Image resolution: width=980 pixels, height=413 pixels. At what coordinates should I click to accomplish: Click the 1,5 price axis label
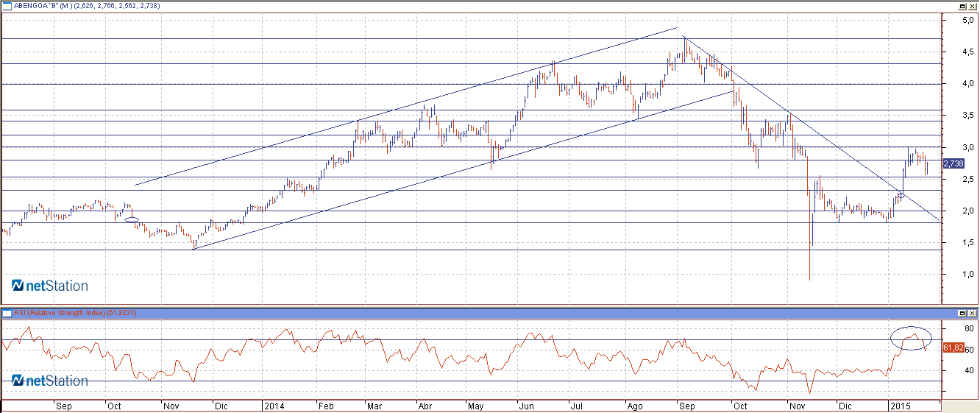tap(968, 242)
